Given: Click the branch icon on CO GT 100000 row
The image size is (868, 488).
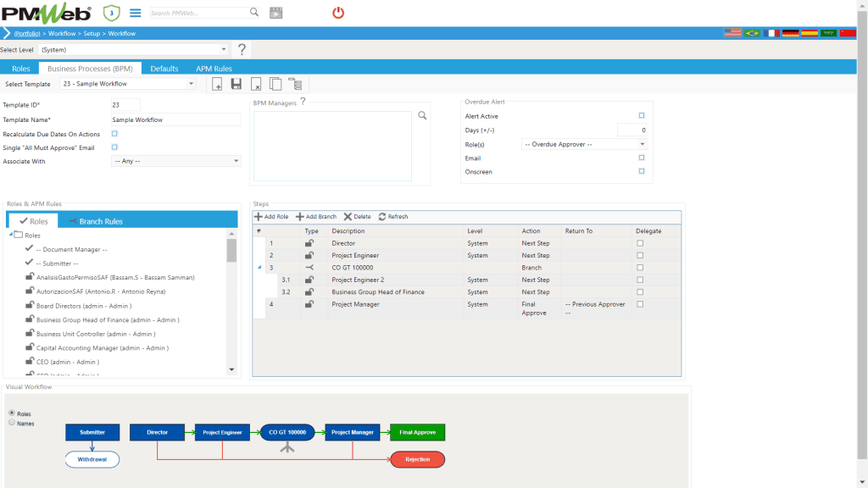Looking at the screenshot, I should [x=309, y=267].
